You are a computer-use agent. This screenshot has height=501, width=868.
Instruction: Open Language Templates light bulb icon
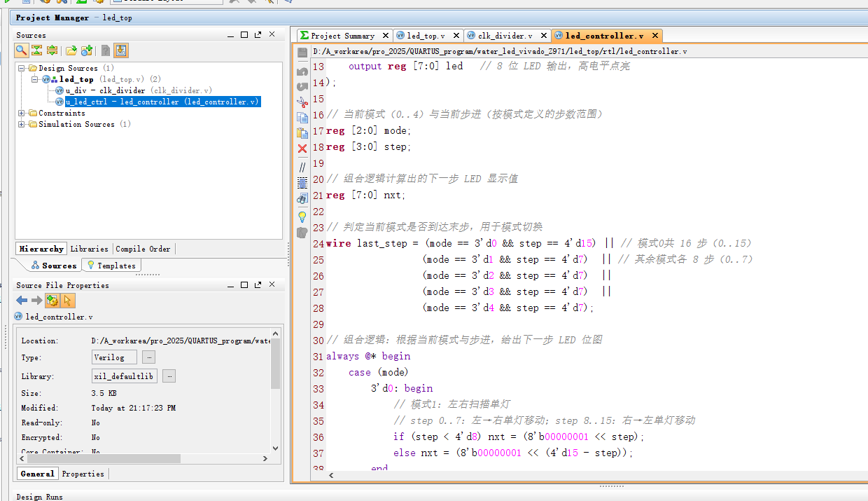click(x=302, y=217)
